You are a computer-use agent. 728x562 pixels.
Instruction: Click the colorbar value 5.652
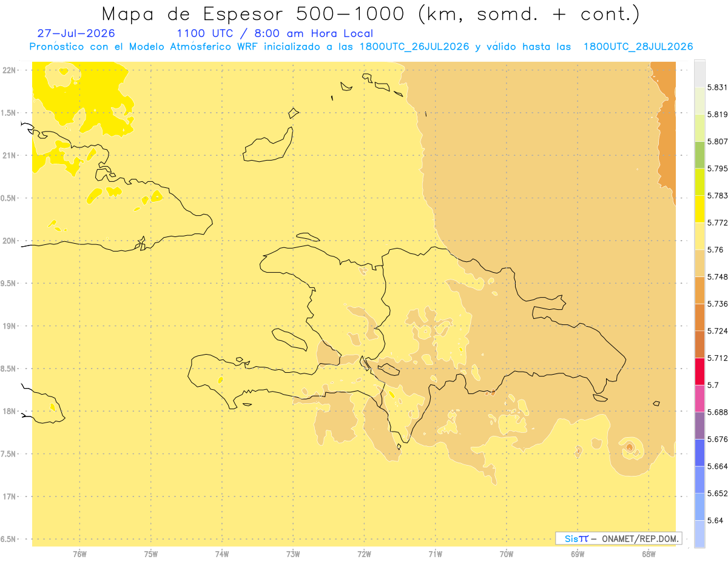(x=717, y=493)
